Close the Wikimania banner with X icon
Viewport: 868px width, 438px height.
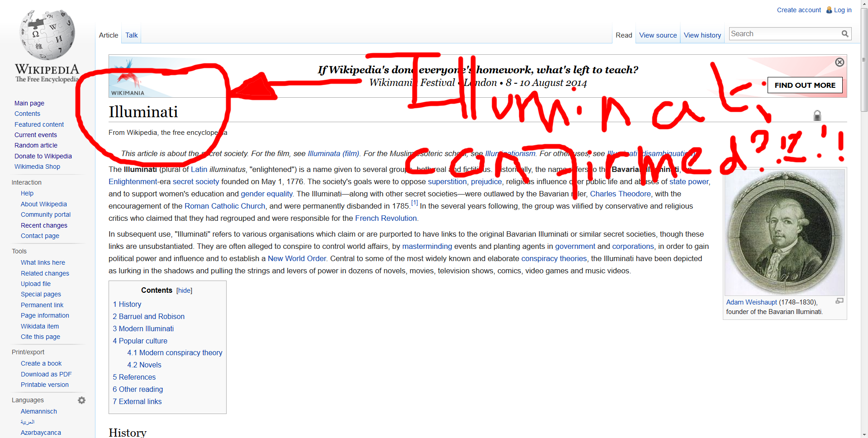coord(840,62)
